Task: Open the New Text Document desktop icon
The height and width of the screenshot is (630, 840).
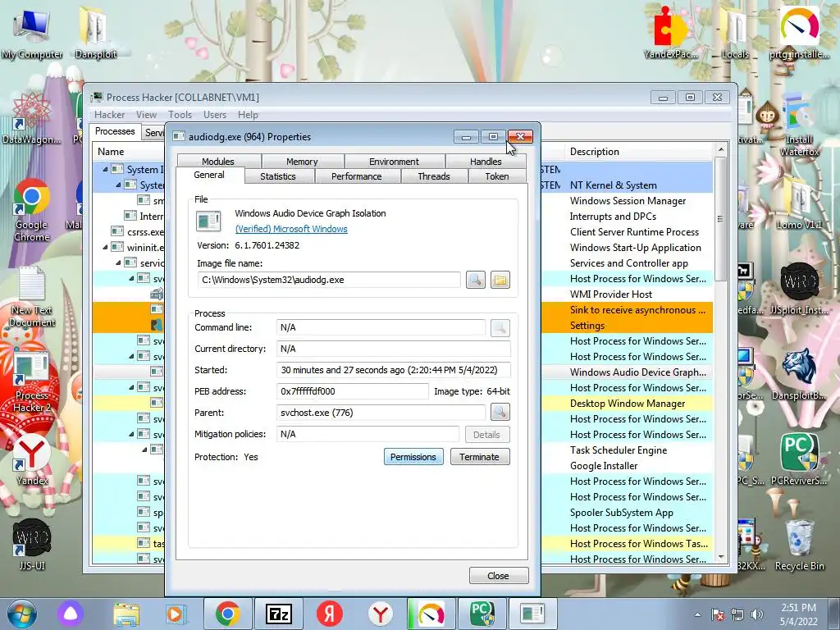Action: coord(32,296)
